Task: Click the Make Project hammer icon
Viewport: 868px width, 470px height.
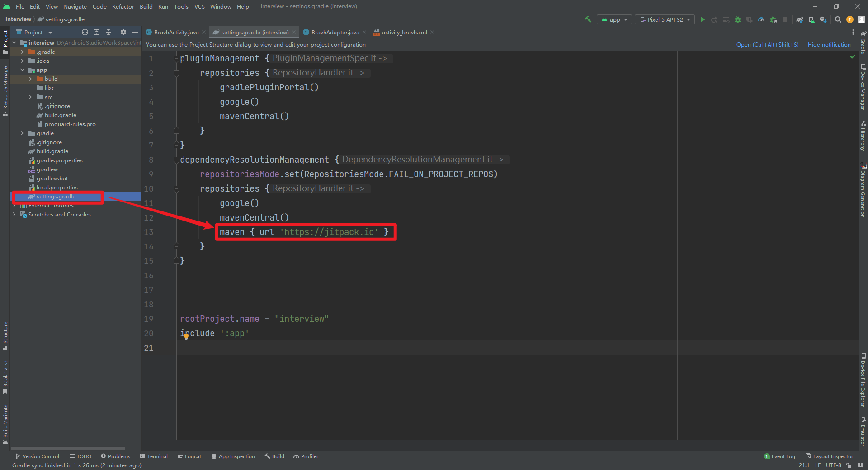Action: [x=588, y=19]
